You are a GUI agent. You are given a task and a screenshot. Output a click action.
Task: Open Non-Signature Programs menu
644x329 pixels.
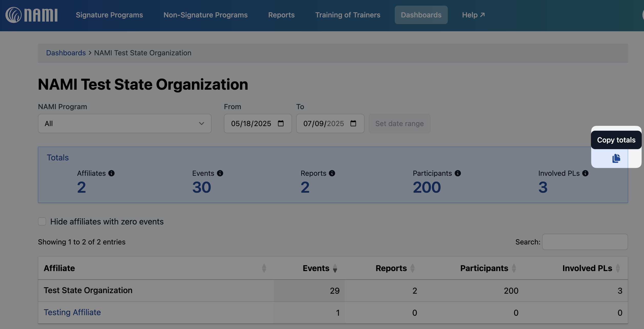point(205,15)
